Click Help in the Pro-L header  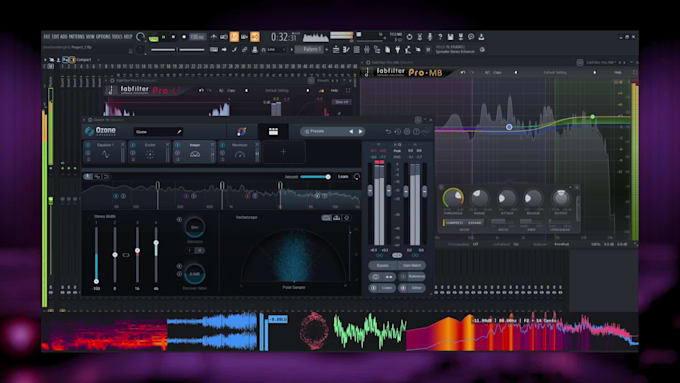point(334,91)
